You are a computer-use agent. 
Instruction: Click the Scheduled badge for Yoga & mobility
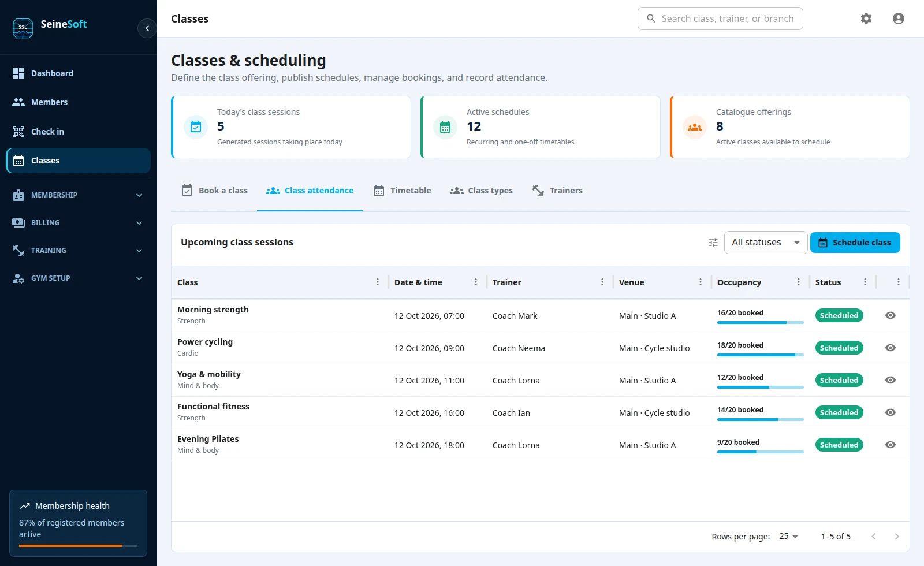point(839,380)
